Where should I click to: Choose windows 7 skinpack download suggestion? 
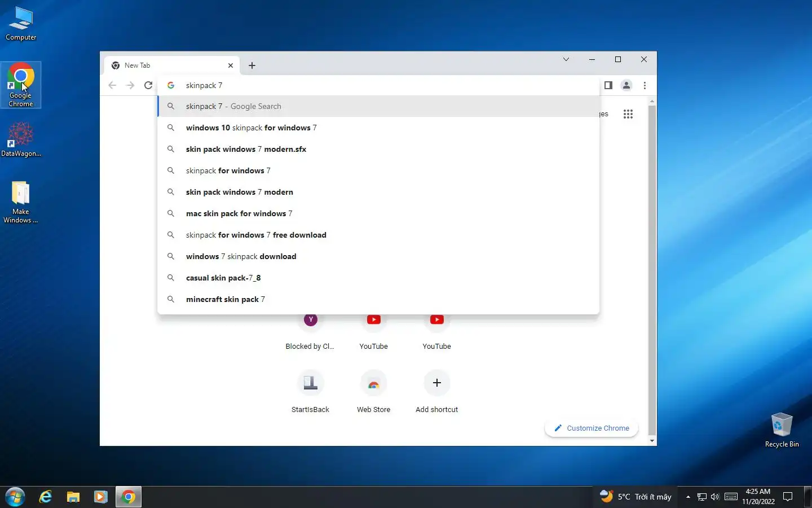click(378, 256)
